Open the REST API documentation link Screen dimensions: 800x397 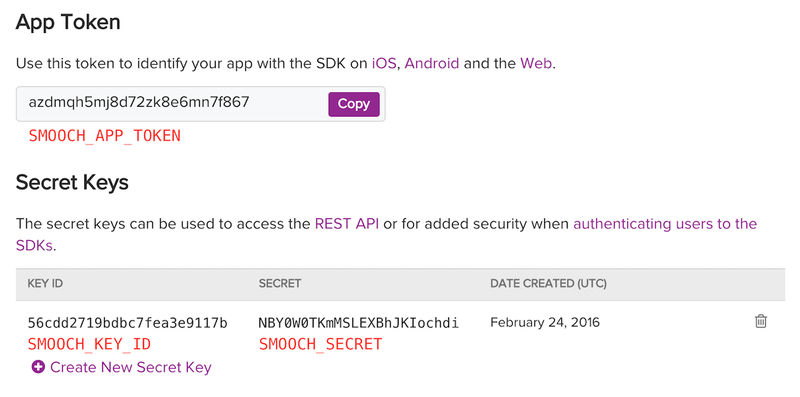point(347,224)
